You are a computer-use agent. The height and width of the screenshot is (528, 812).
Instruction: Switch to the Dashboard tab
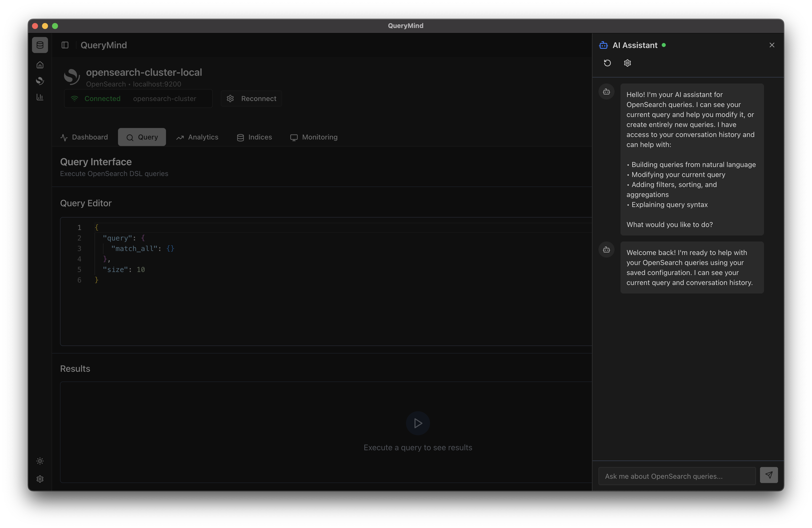tap(84, 137)
